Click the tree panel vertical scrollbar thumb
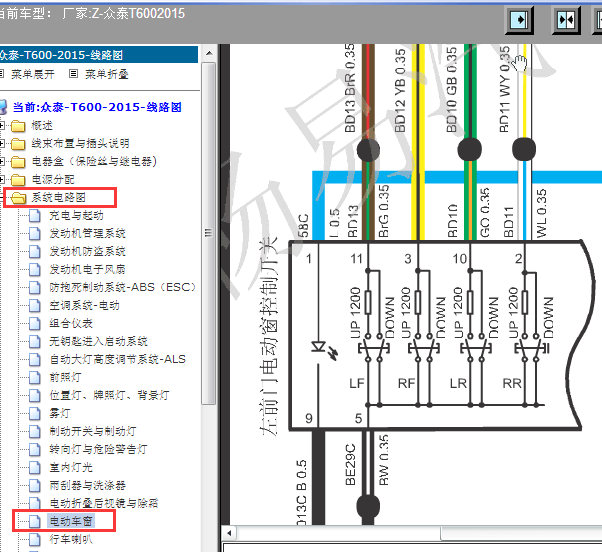 tap(208, 233)
